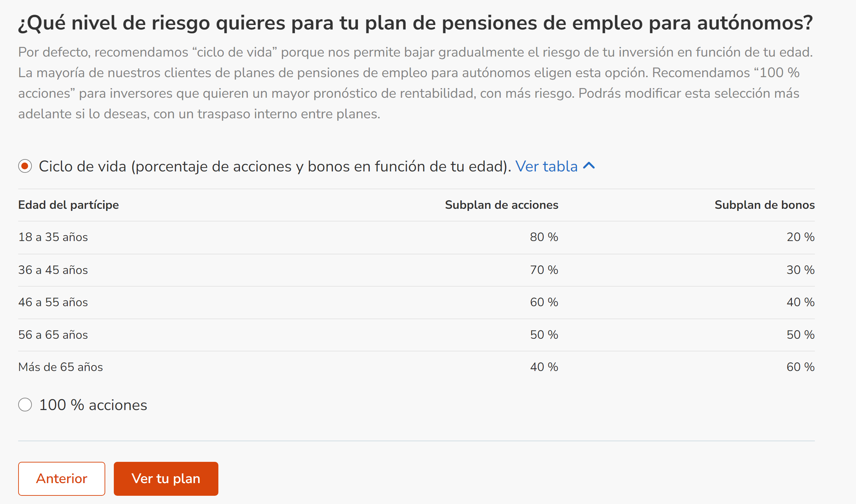
Task: Select the 36 a 45 años row
Action: point(417,270)
